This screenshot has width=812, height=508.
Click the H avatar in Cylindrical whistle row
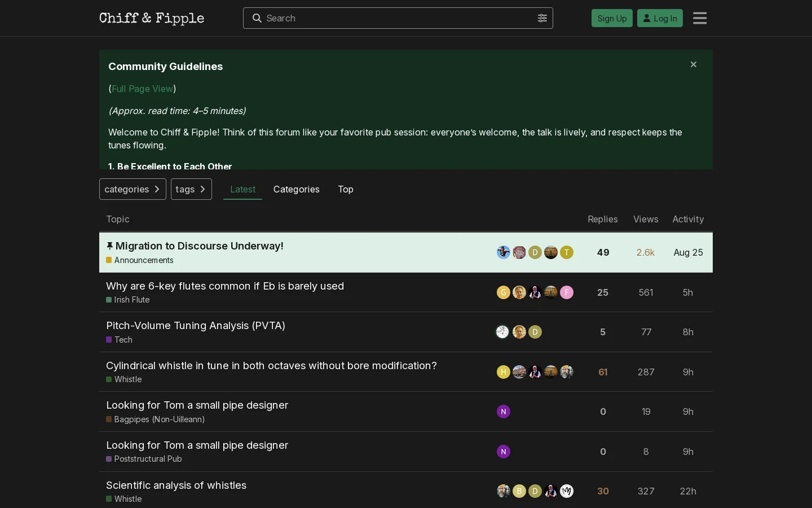tap(504, 372)
